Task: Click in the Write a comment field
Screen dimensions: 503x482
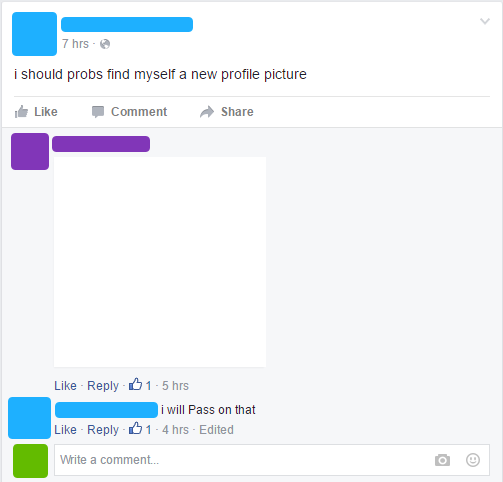Action: pyautogui.click(x=272, y=460)
